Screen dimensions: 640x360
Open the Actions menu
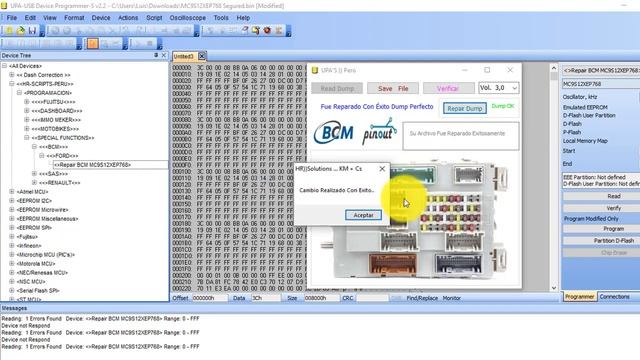pos(128,18)
